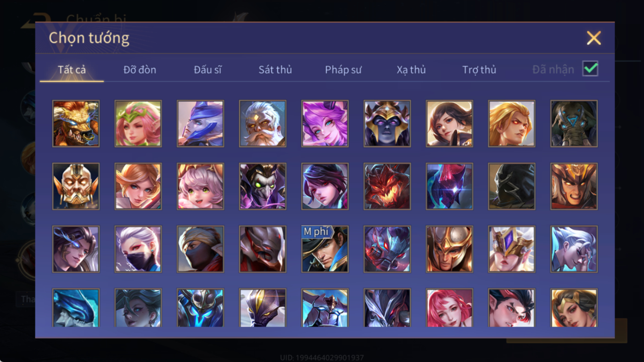This screenshot has height=362, width=644.
Task: Choose the plague doctor masked hero
Action: pyautogui.click(x=263, y=186)
